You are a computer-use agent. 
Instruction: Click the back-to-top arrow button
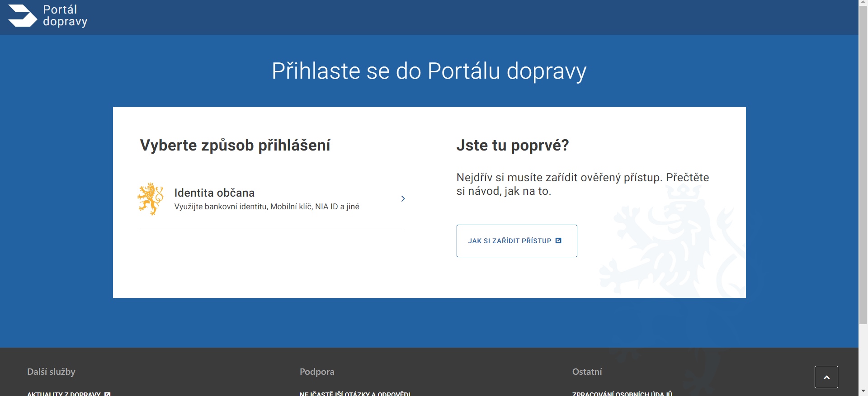click(x=826, y=377)
